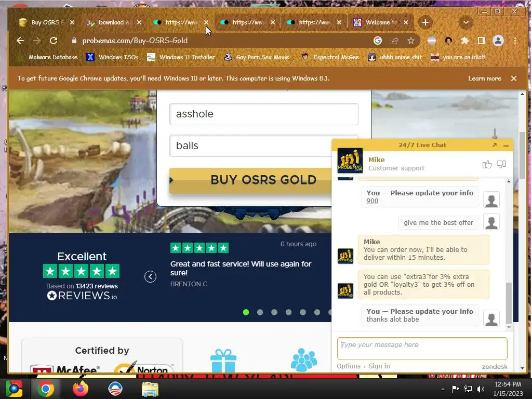
Task: Click the Google icon in the address bar
Action: point(378,41)
